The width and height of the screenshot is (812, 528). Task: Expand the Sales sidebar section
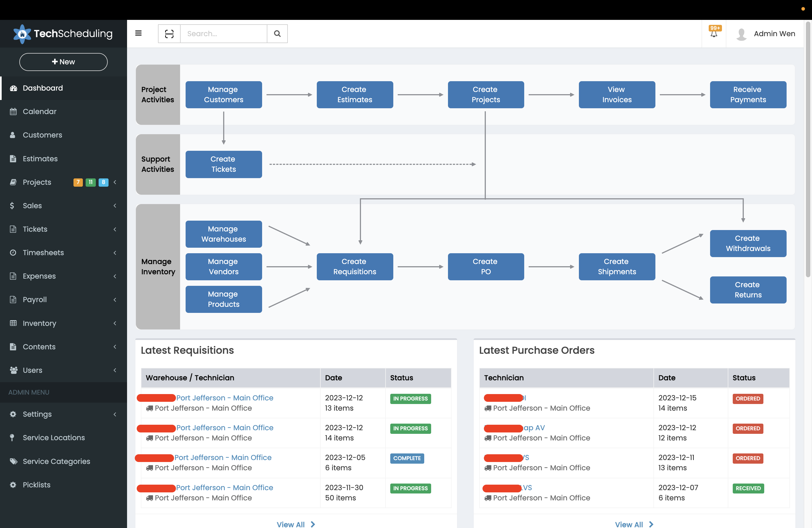click(115, 206)
